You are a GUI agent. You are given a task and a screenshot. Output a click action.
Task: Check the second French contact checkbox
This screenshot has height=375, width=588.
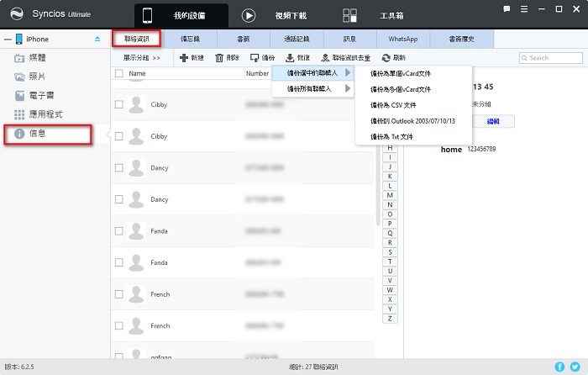119,325
